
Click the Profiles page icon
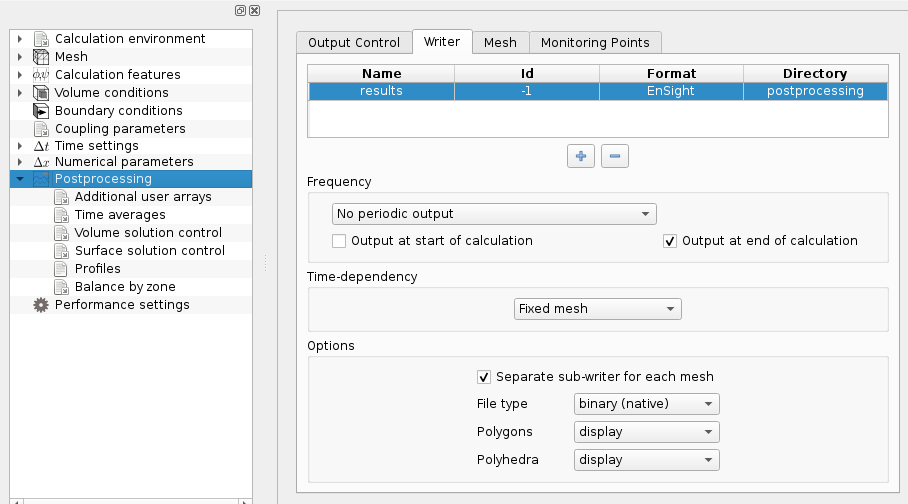pyautogui.click(x=61, y=269)
